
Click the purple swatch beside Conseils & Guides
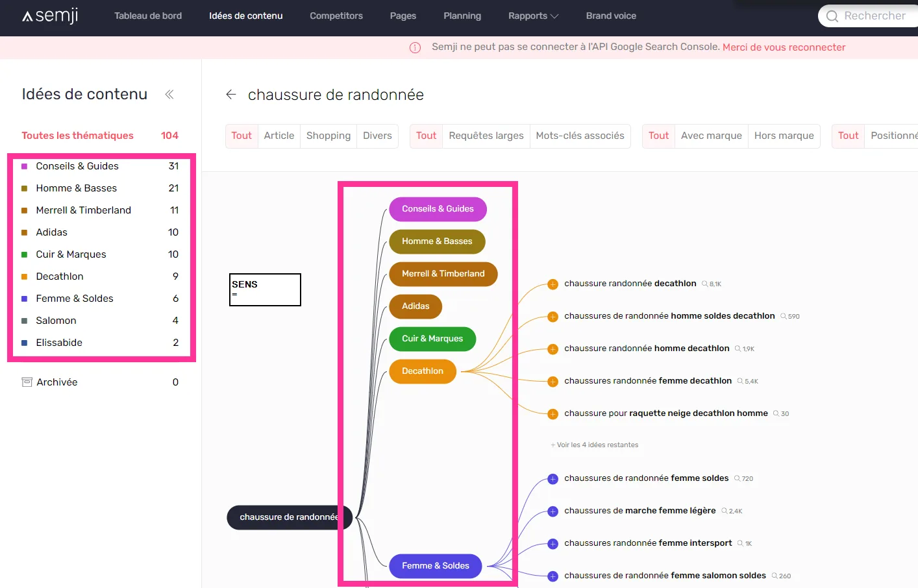click(25, 167)
